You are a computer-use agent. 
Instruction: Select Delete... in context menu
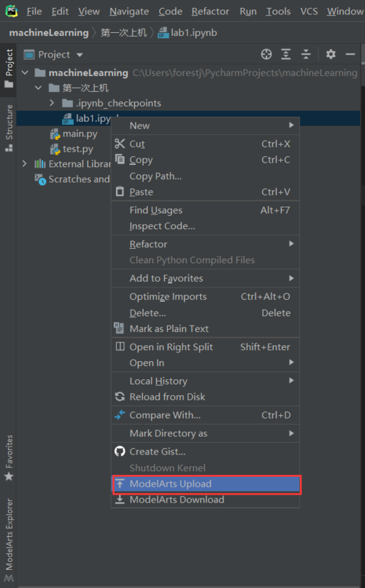(x=205, y=313)
